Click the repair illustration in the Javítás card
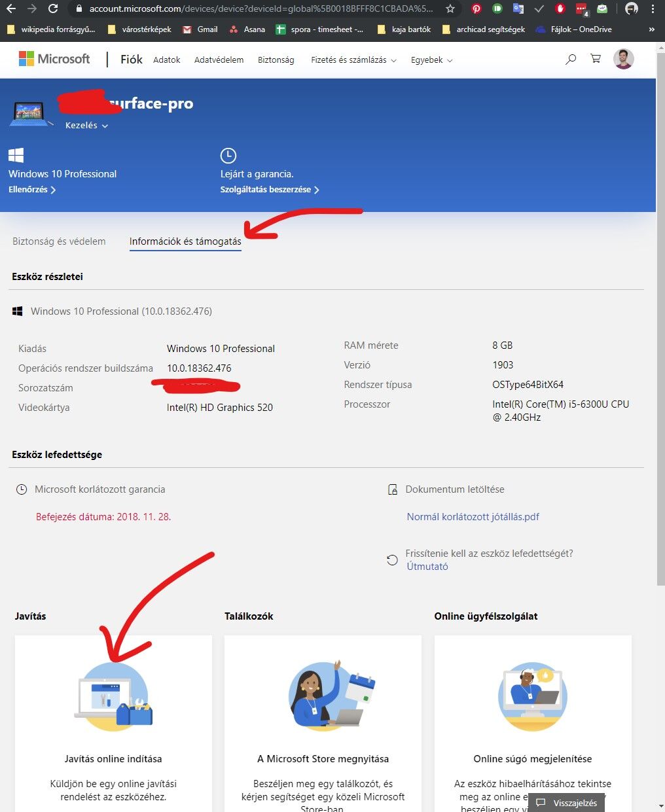 113,696
